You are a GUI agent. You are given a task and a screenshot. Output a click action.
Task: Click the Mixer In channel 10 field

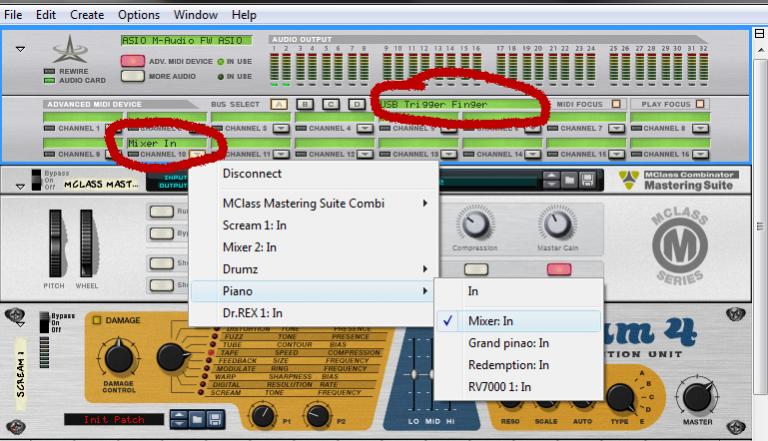[x=167, y=143]
